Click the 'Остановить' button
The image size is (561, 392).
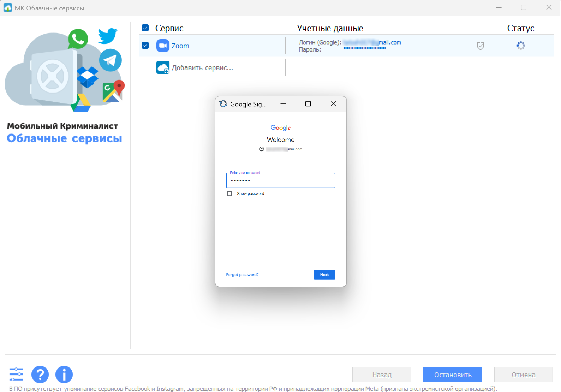(453, 375)
